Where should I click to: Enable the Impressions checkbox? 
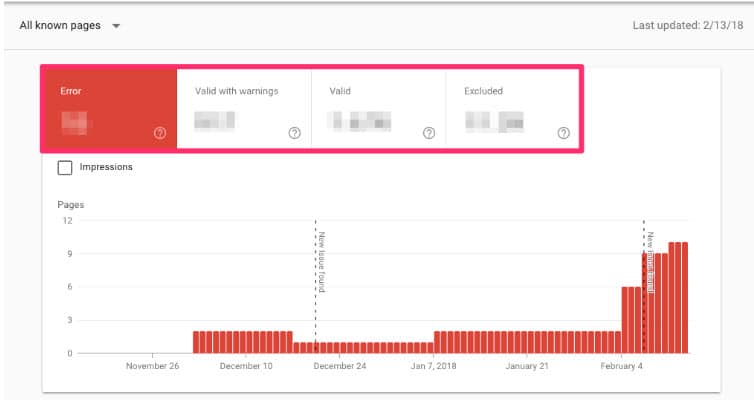(x=65, y=167)
